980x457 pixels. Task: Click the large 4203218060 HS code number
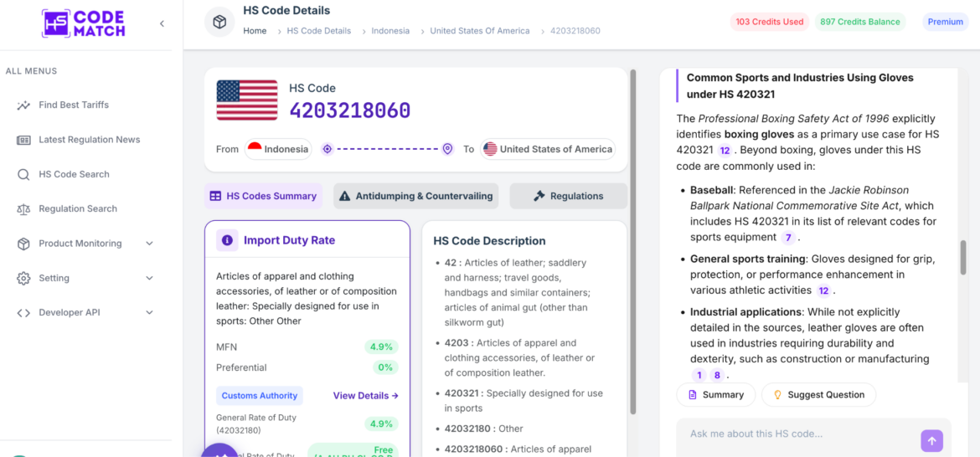click(x=350, y=110)
